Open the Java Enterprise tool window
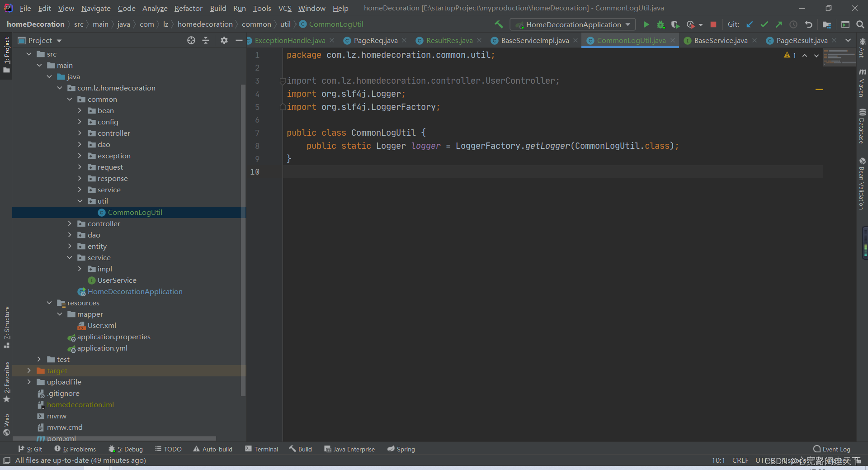This screenshot has width=868, height=470. tap(349, 449)
